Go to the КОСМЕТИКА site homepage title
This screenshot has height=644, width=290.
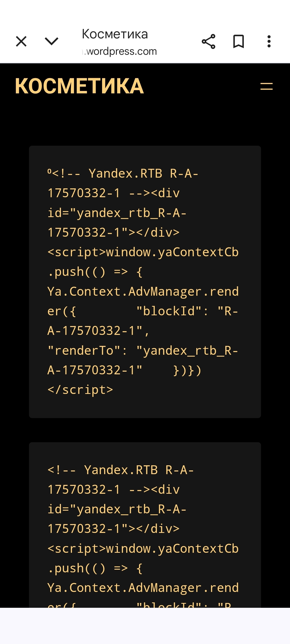tap(79, 86)
